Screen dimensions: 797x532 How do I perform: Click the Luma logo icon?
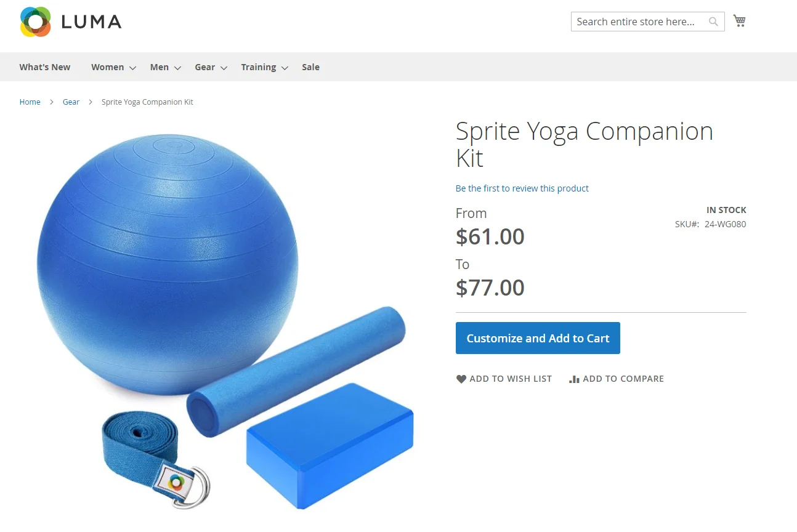(35, 22)
